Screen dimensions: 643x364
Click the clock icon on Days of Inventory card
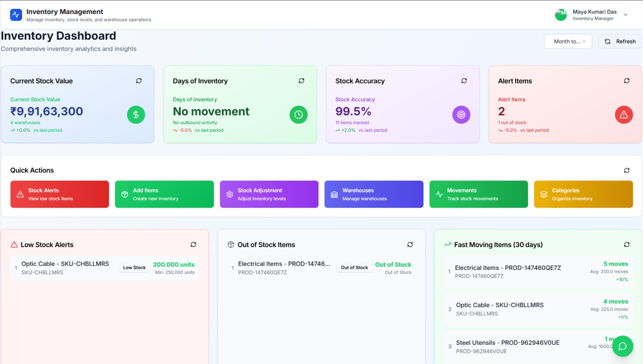click(299, 115)
